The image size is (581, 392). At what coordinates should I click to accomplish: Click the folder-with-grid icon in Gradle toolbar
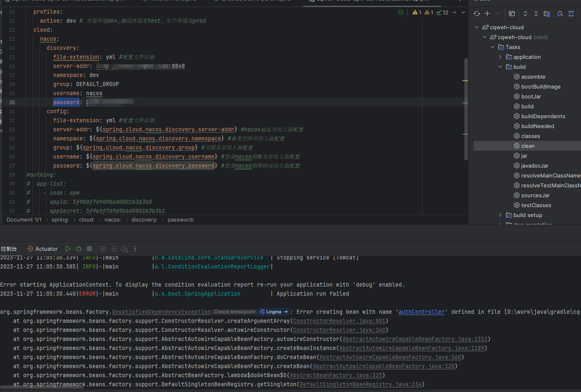click(547, 14)
